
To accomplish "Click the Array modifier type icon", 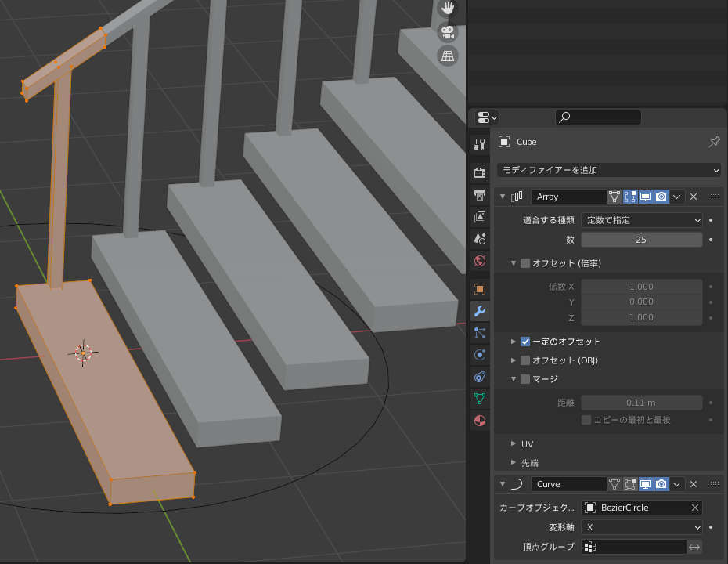I will [x=517, y=197].
